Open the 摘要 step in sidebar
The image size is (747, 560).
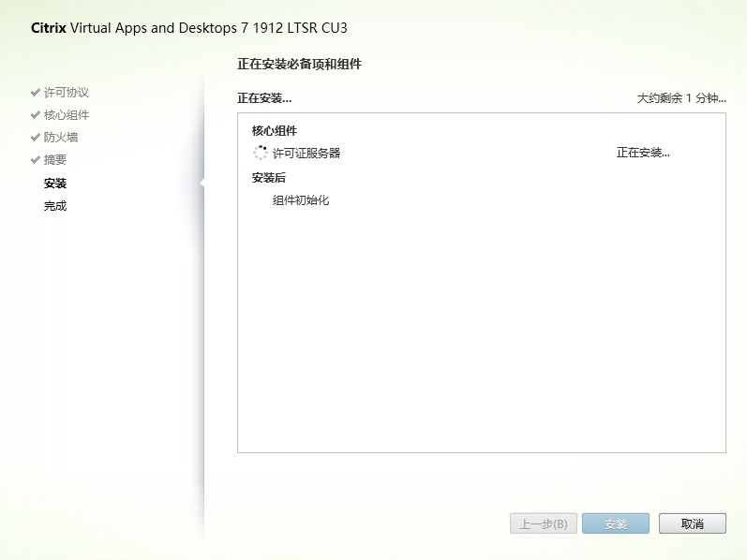(55, 160)
